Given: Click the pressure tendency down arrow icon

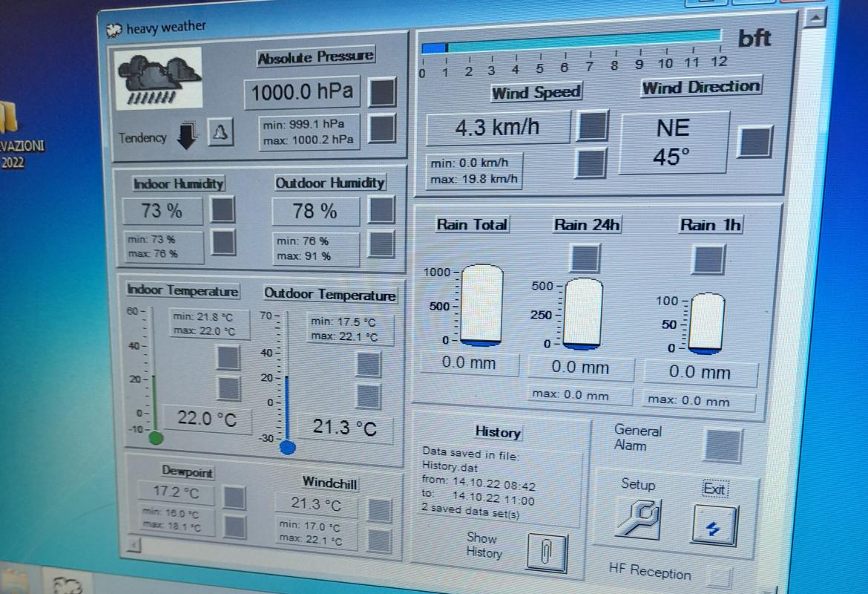Looking at the screenshot, I should coord(188,135).
